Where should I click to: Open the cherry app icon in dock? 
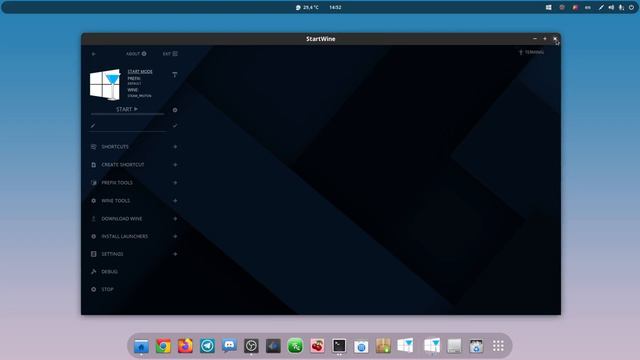tap(317, 346)
